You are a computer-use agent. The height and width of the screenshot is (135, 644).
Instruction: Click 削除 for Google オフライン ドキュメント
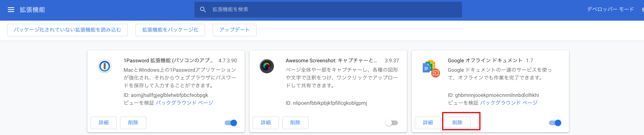pos(457,123)
